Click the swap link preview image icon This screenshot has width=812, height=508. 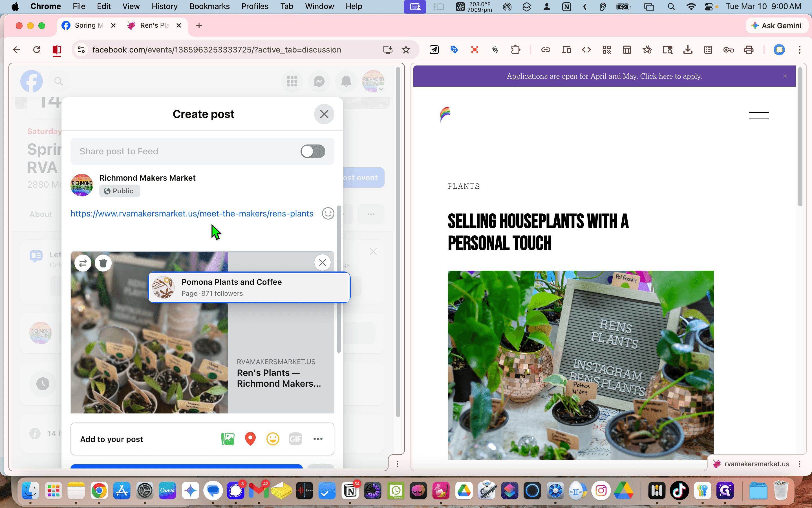click(83, 263)
